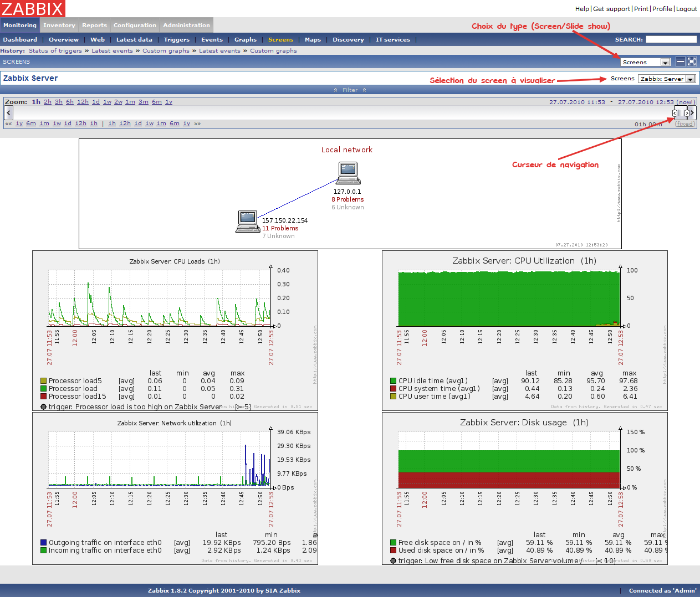Image resolution: width=700 pixels, height=597 pixels.
Task: Toggle the fixed time period mode
Action: tap(684, 124)
